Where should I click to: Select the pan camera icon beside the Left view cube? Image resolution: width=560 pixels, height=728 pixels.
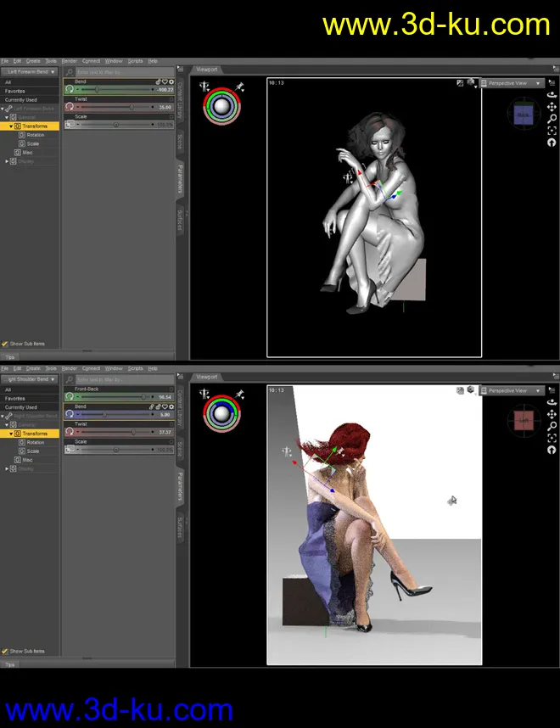tap(552, 416)
